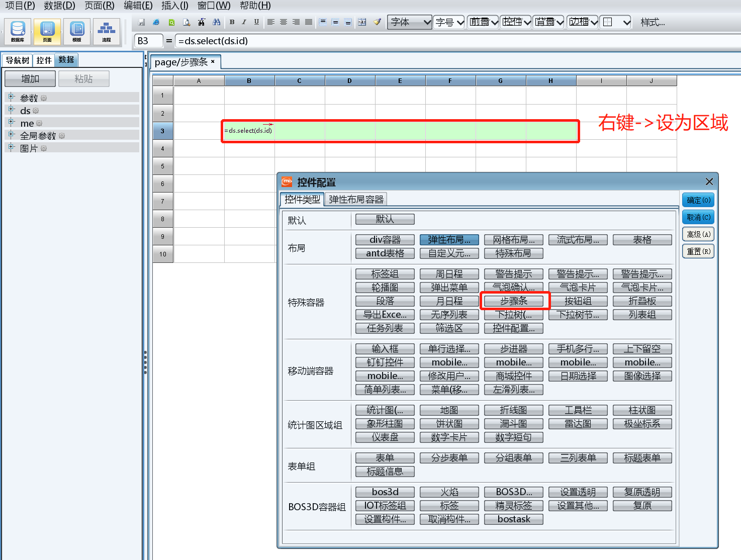Click the 高级(A) advanced button

click(x=698, y=234)
